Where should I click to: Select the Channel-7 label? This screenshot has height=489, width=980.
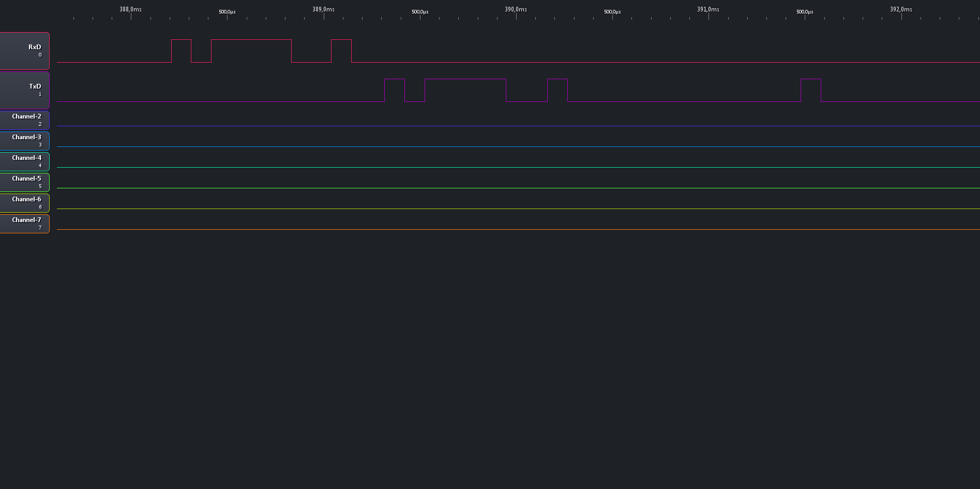tap(24, 224)
